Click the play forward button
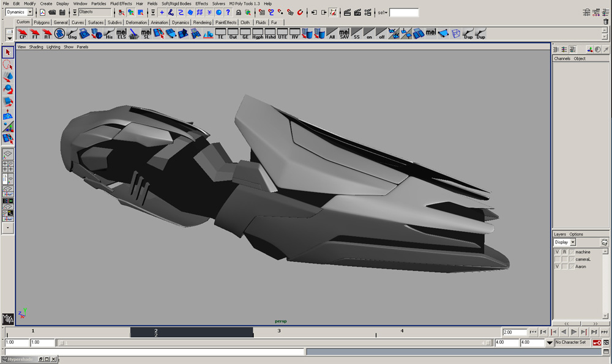This screenshot has height=364, width=612. pyautogui.click(x=574, y=332)
